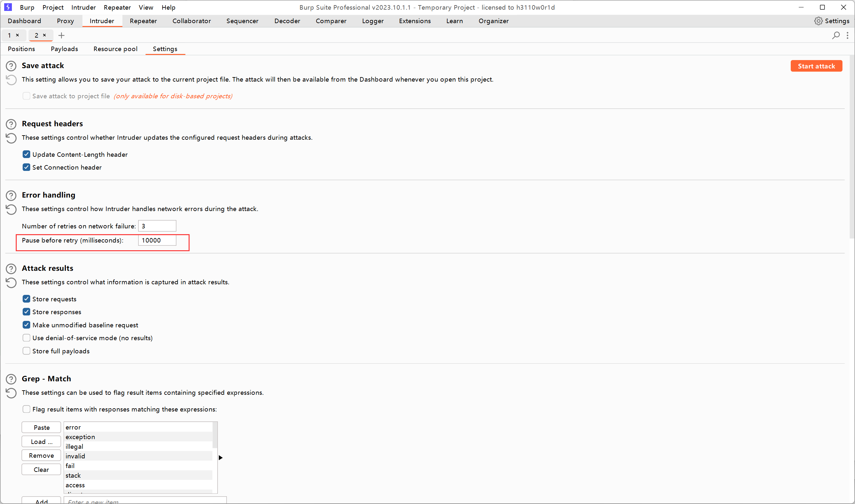Add a new Intruder attack tab
Viewport: 855px width, 504px height.
click(61, 35)
